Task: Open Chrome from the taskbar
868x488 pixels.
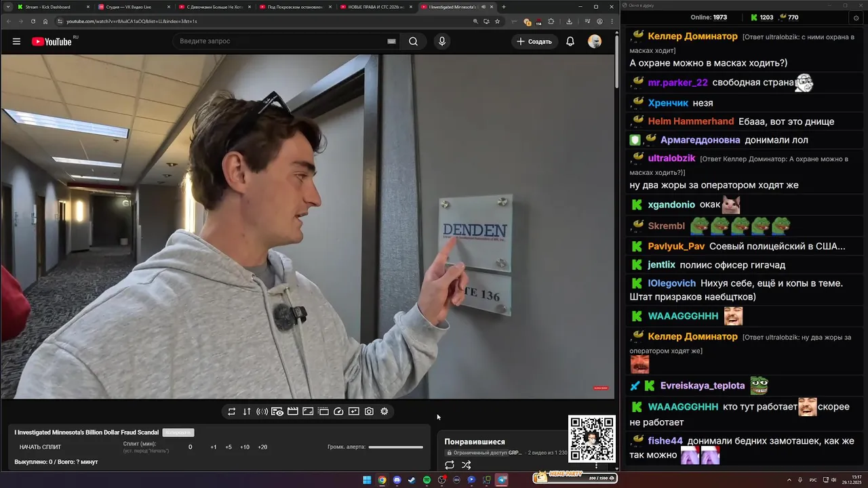Action: tap(382, 480)
